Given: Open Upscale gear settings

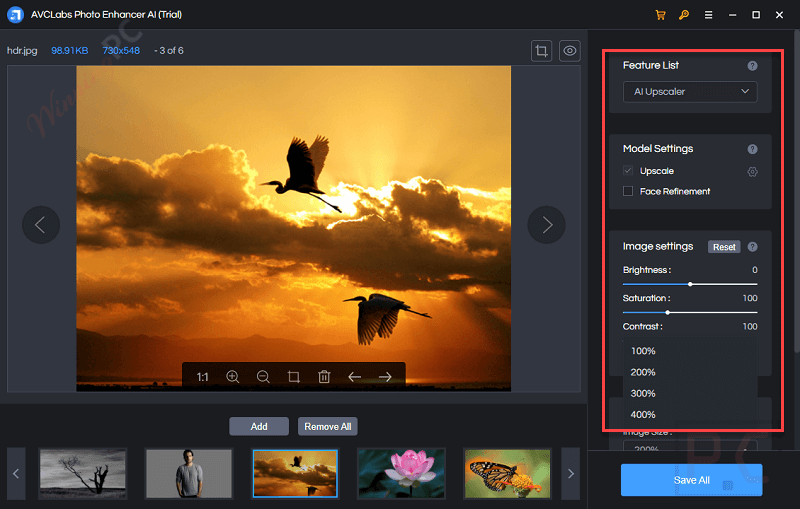Looking at the screenshot, I should tap(752, 171).
